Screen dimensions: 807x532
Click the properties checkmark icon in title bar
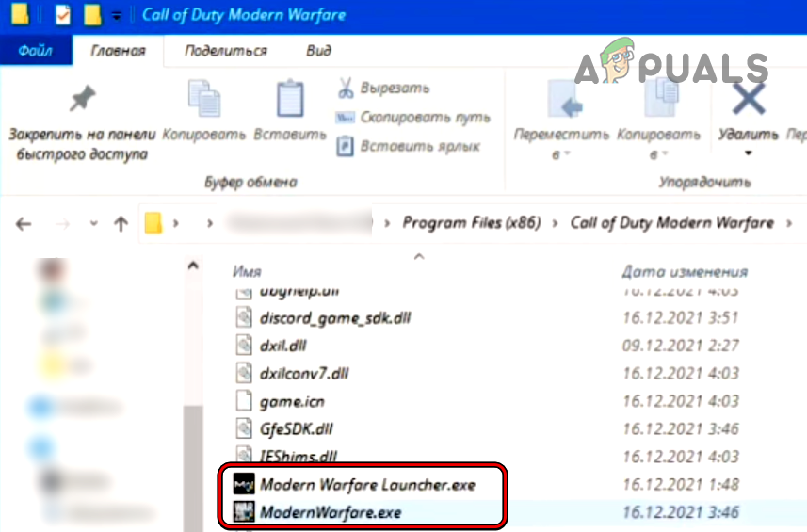[x=63, y=14]
